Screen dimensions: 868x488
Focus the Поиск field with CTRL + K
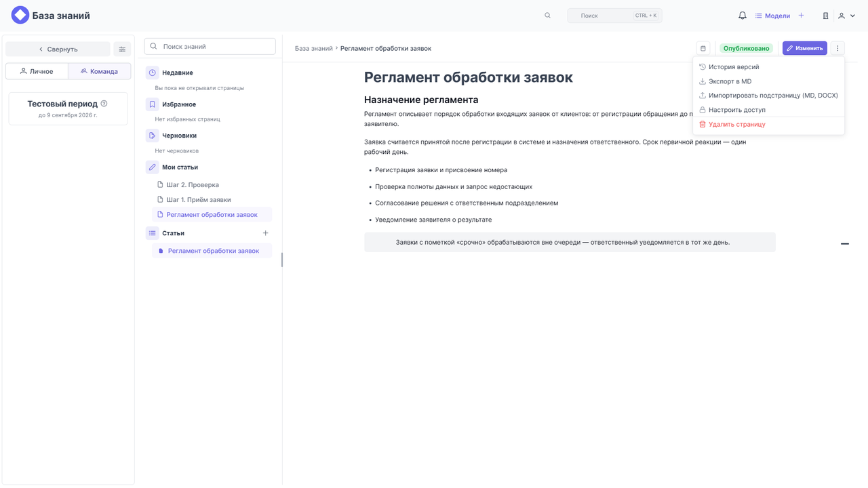tap(614, 15)
